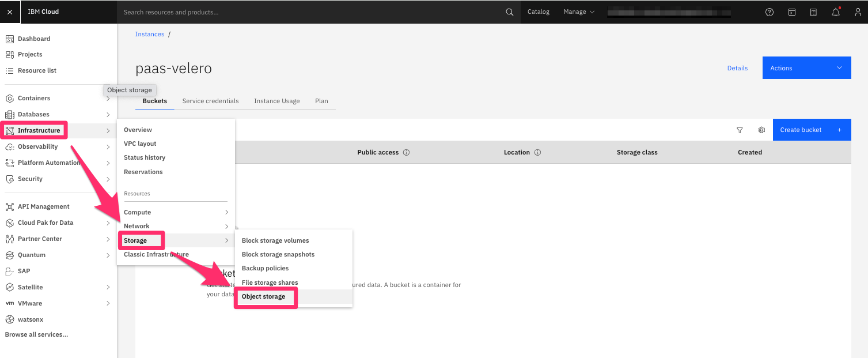
Task: Click the Projects icon in sidebar
Action: [x=9, y=54]
